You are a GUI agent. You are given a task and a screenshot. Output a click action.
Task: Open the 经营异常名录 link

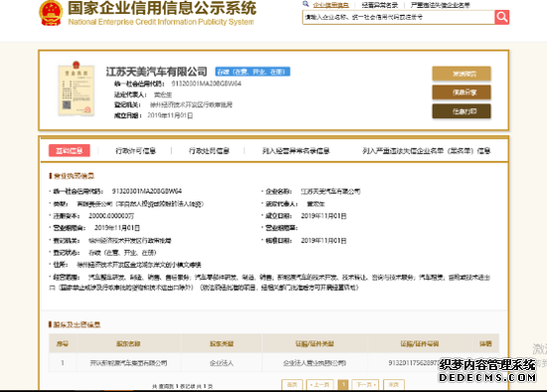380,5
